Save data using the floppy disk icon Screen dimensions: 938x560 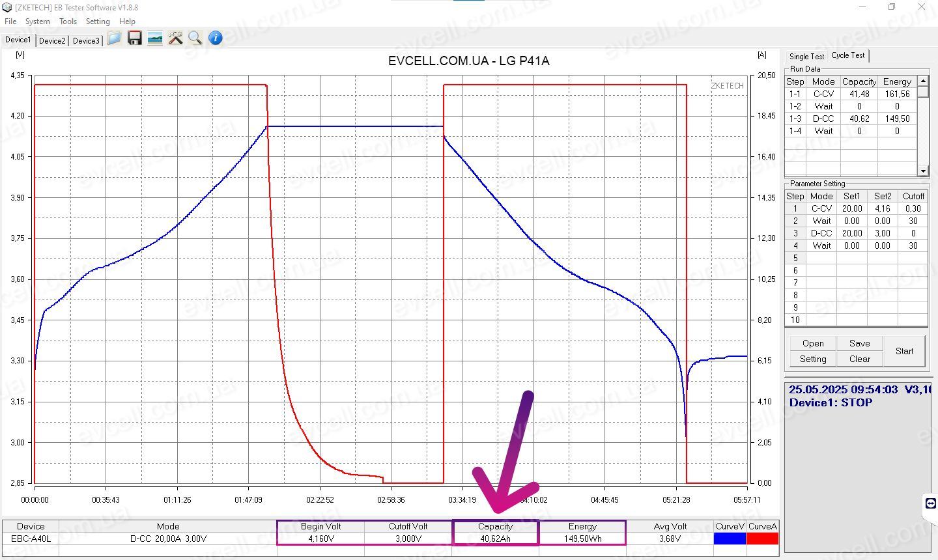click(135, 38)
